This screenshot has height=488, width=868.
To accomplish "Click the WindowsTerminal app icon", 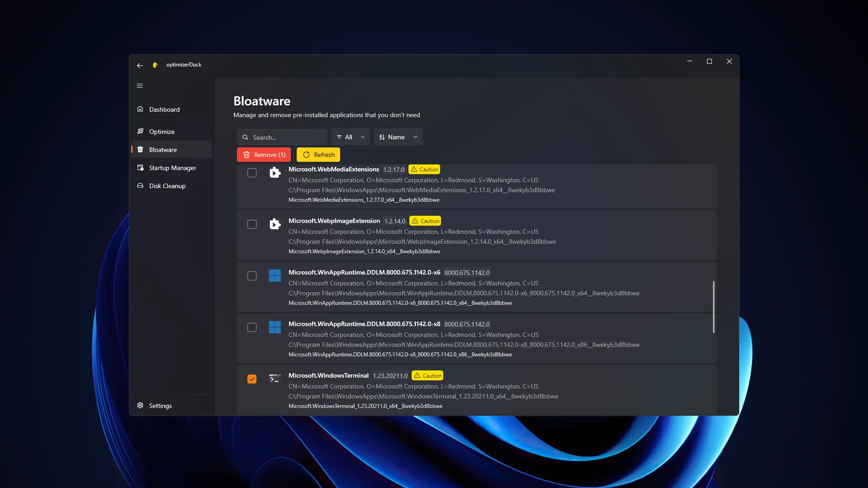I will [275, 379].
